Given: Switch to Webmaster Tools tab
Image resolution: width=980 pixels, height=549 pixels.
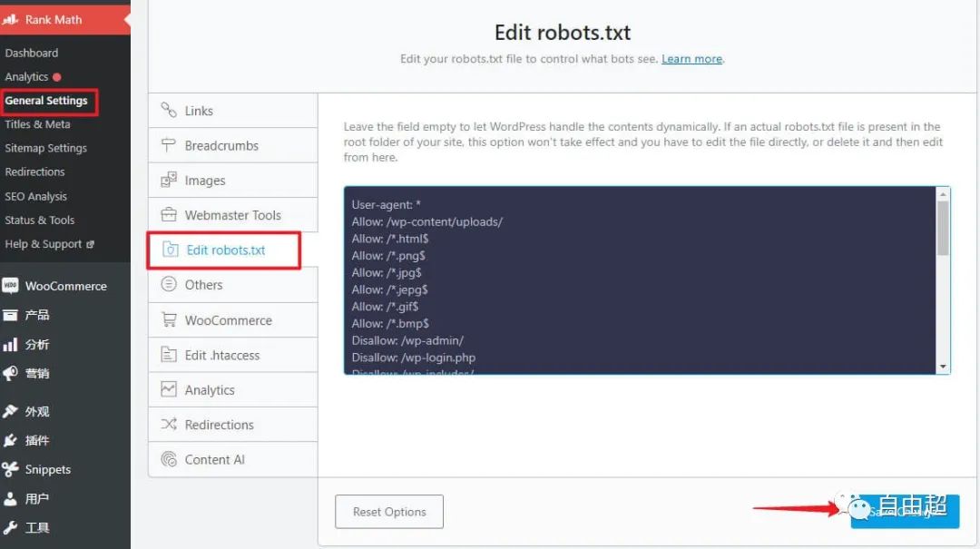Looking at the screenshot, I should pos(233,215).
